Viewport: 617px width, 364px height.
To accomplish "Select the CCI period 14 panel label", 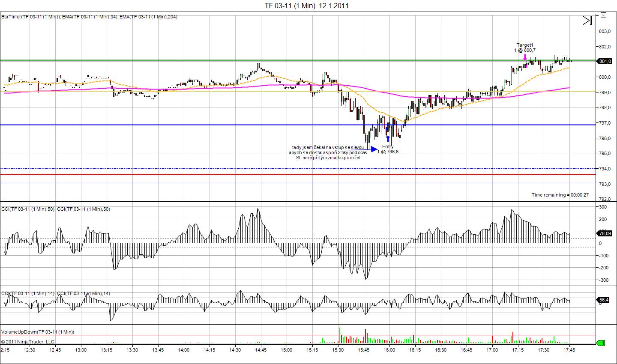I will (56, 293).
